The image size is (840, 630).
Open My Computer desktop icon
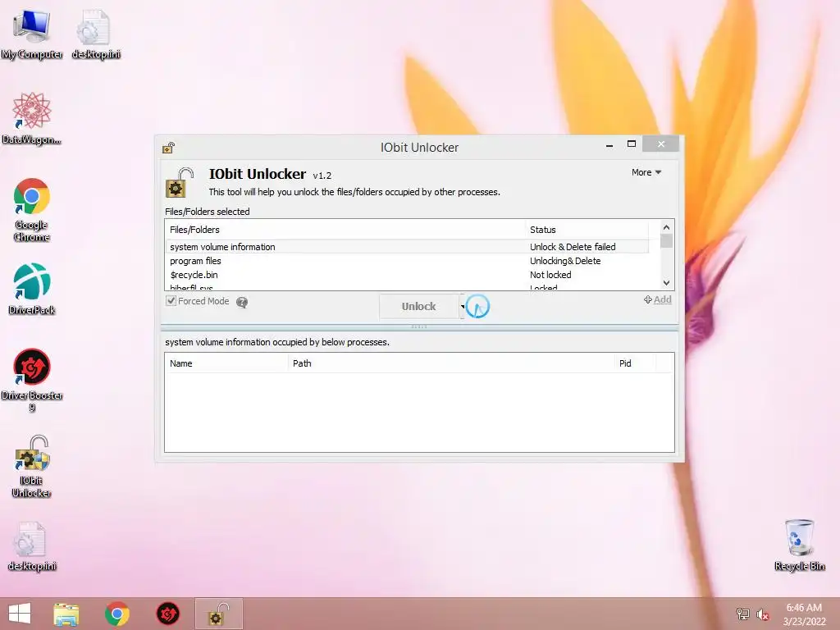(32, 33)
